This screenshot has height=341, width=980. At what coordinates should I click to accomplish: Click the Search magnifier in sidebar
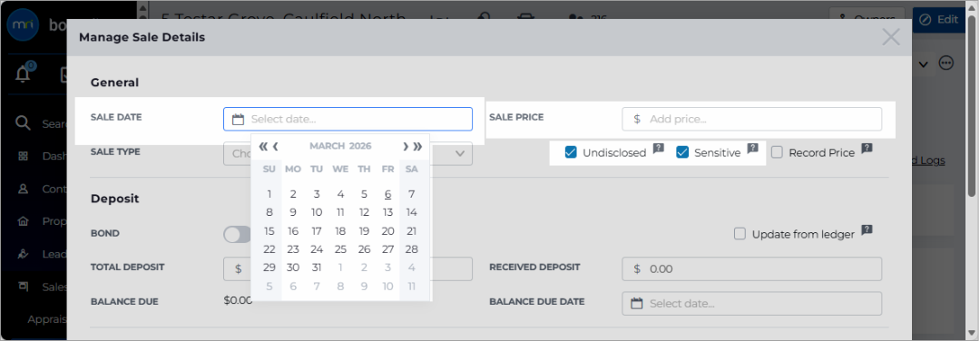tap(23, 123)
